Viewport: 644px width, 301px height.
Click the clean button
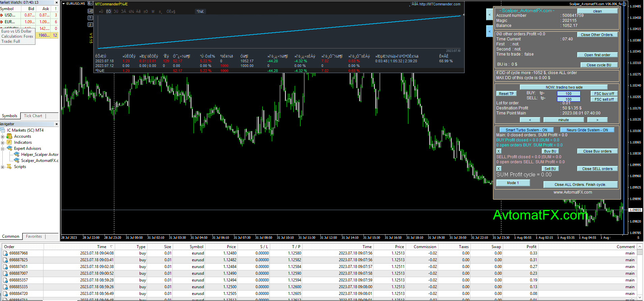point(597,11)
